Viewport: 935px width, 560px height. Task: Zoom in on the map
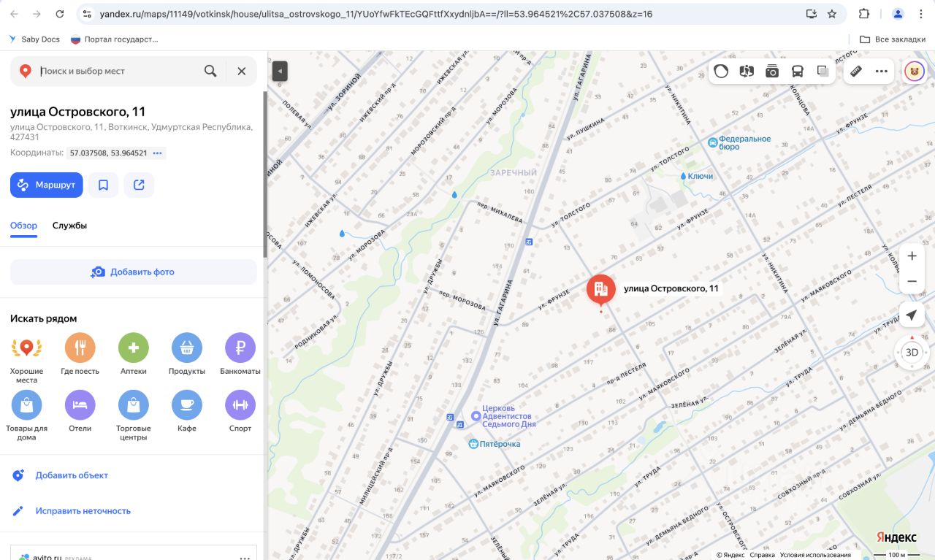click(x=912, y=256)
